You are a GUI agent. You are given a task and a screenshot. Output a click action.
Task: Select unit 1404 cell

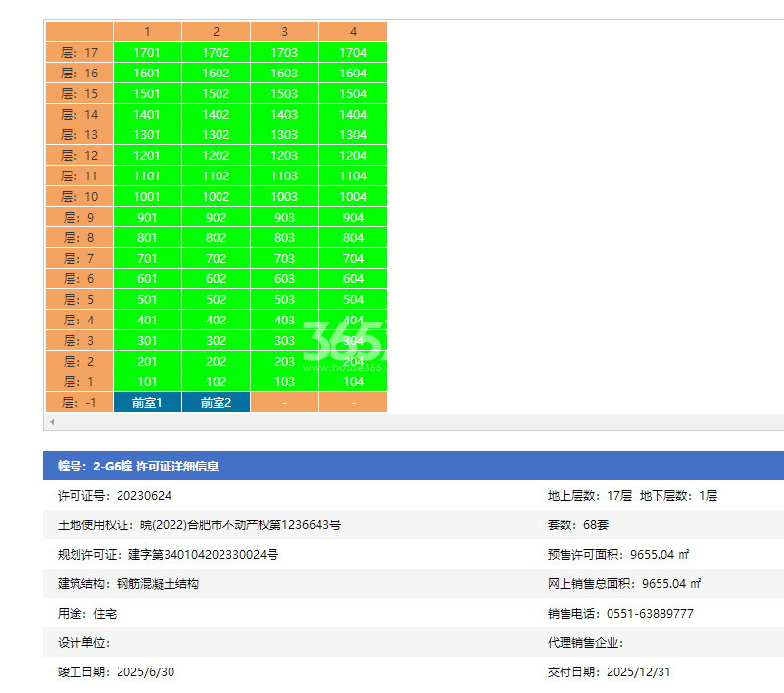click(353, 114)
